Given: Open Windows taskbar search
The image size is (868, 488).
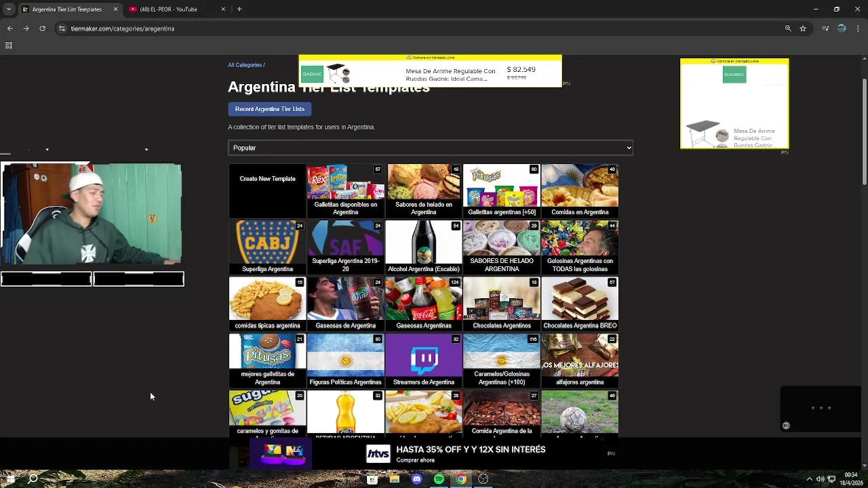Looking at the screenshot, I should [x=33, y=479].
